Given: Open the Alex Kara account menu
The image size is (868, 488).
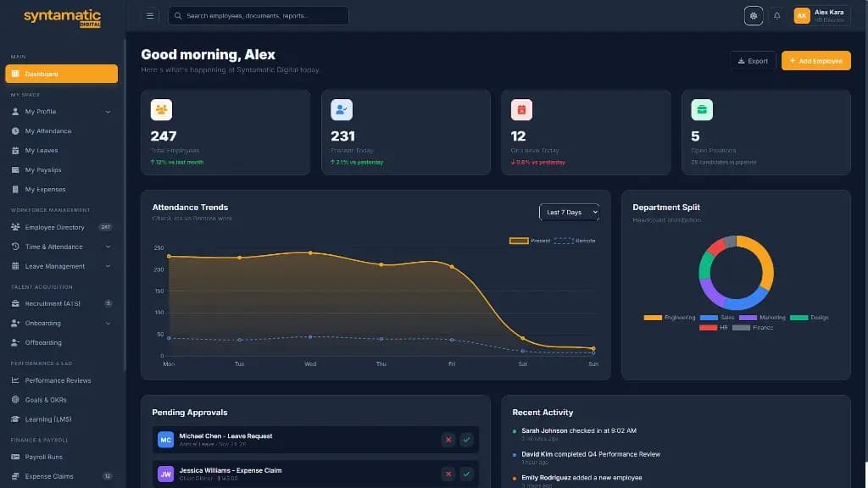Looking at the screenshot, I should (x=822, y=16).
